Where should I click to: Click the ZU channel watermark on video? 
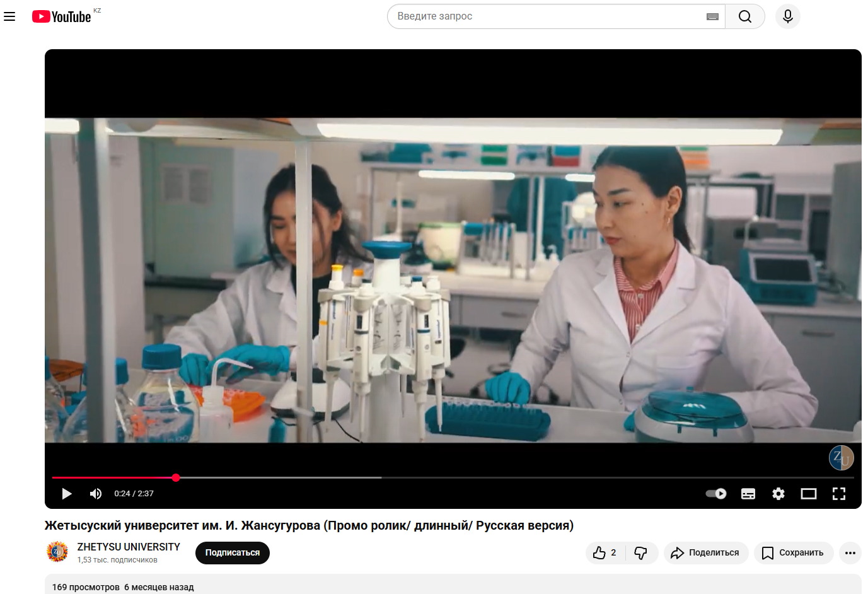[841, 458]
